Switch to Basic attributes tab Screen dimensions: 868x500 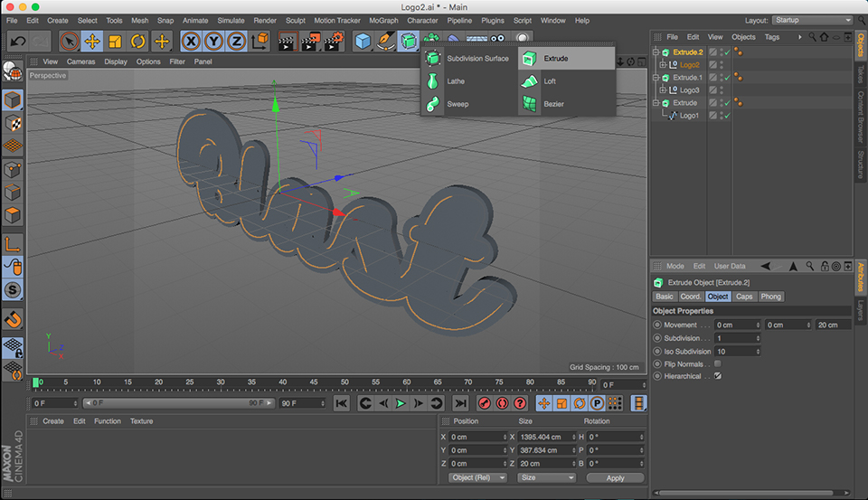point(665,297)
